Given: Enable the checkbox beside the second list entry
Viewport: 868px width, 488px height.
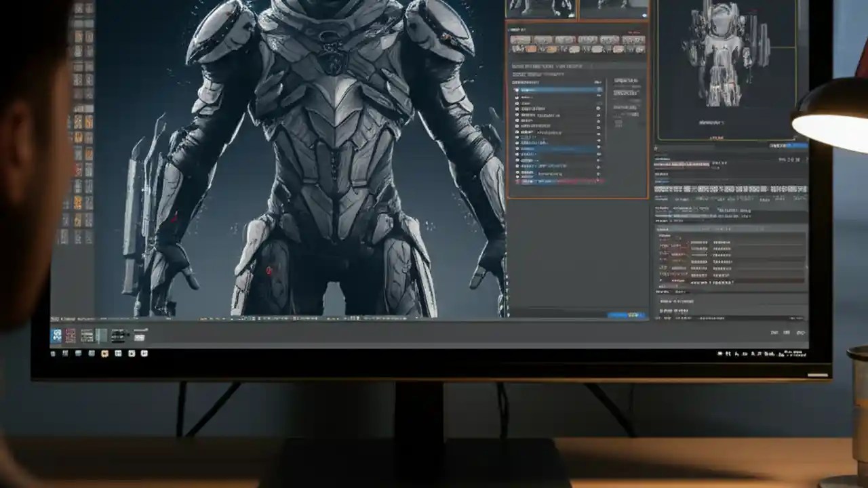Looking at the screenshot, I should (x=516, y=96).
